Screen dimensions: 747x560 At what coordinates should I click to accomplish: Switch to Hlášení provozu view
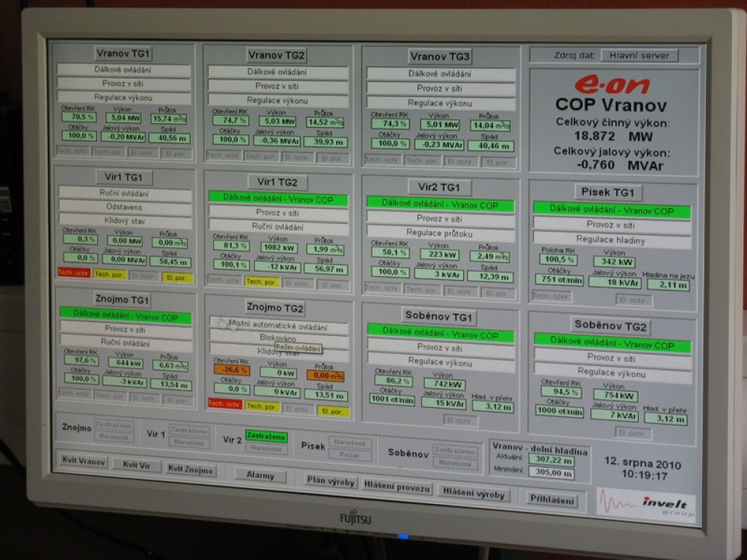397,487
